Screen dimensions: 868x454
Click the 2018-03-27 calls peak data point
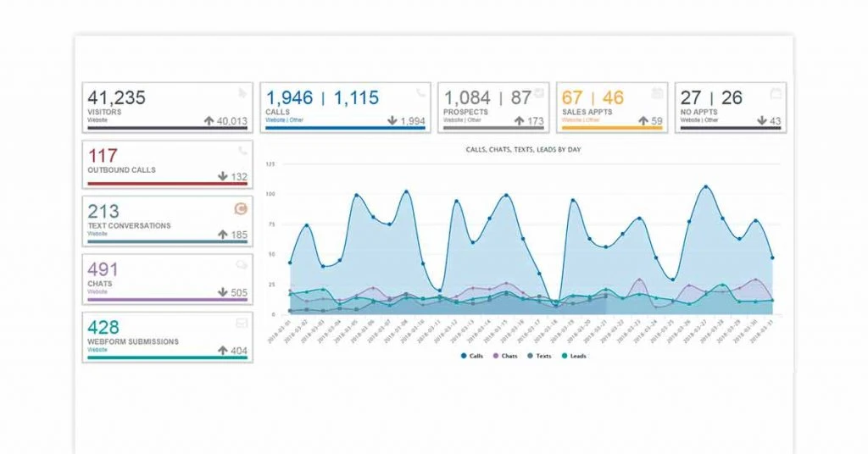(x=706, y=187)
